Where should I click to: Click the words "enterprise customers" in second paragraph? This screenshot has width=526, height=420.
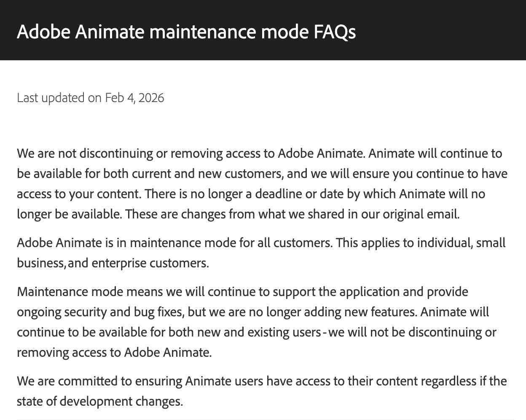click(x=150, y=263)
